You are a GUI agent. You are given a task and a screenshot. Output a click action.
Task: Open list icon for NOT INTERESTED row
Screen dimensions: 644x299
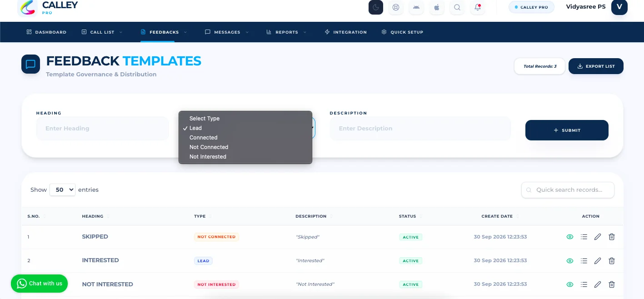[x=584, y=284]
